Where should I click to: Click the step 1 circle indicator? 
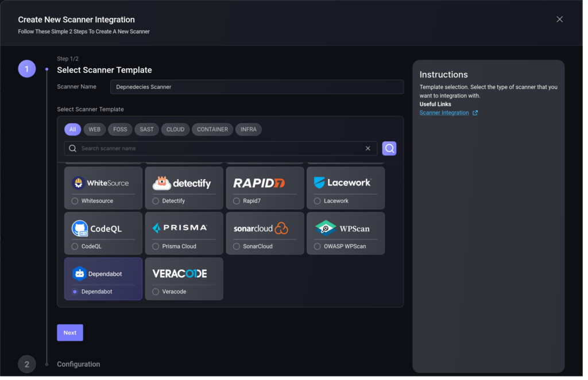(27, 68)
